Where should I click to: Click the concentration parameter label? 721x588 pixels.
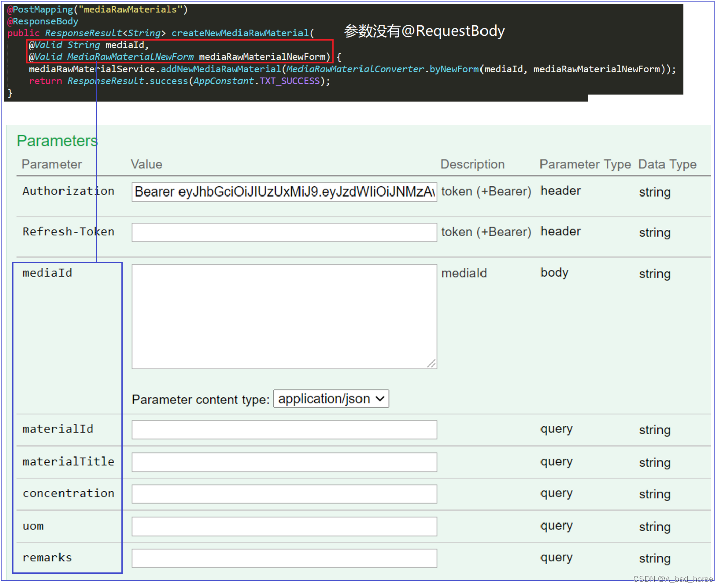(x=69, y=493)
